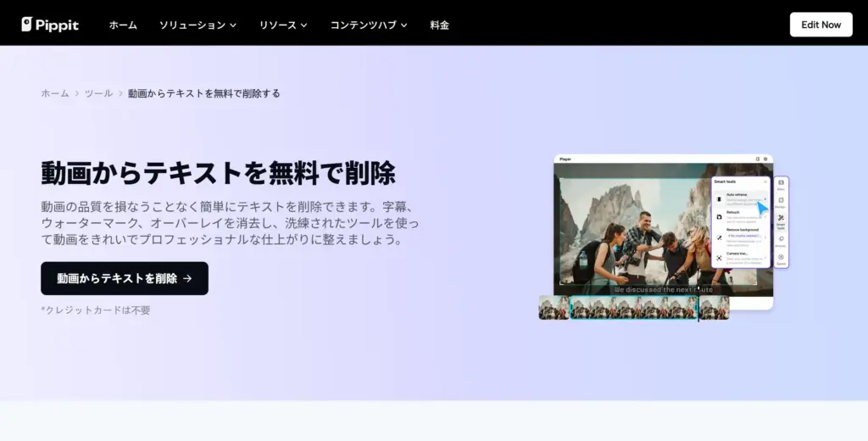Open the 料金 pricing page
The image size is (868, 441).
[x=440, y=25]
